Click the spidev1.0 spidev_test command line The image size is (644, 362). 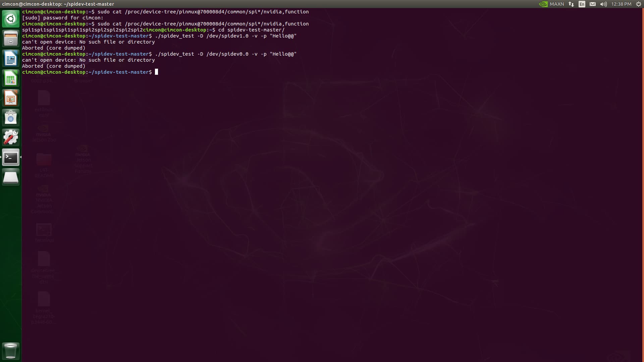(x=225, y=36)
